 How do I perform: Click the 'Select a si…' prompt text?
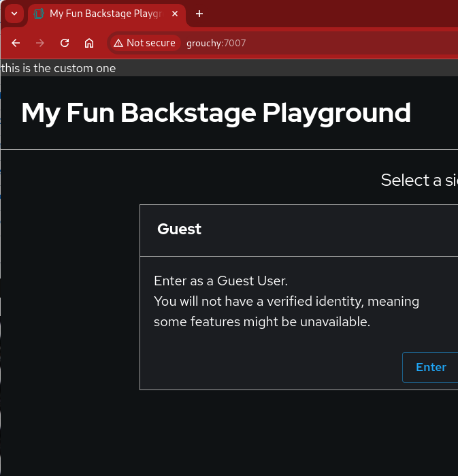coord(419,180)
